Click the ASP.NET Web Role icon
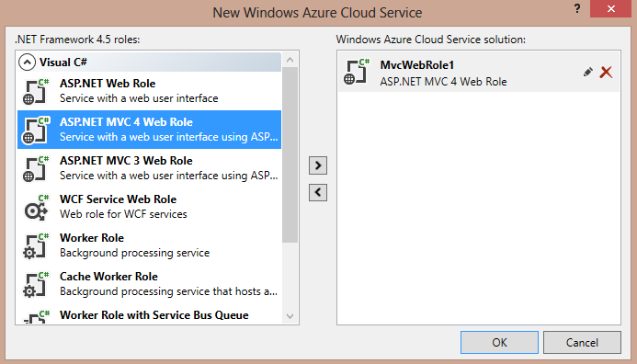The image size is (637, 364). [36, 91]
